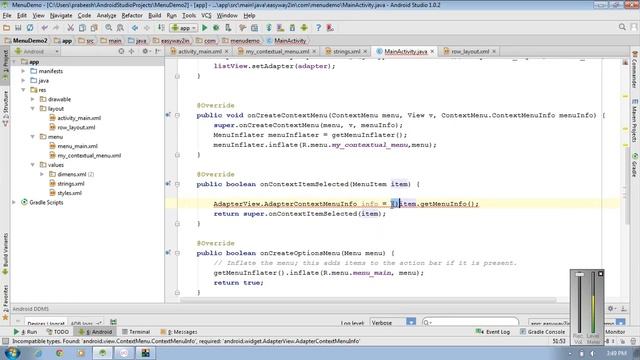Open project panel settings gear
This screenshot has height=360, width=640.
pos(145,51)
